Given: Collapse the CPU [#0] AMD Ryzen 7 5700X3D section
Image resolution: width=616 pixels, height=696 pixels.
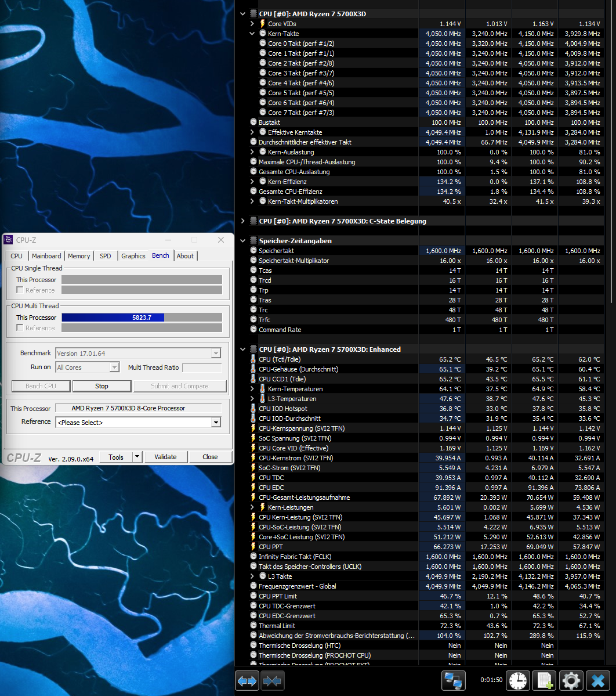Looking at the screenshot, I should pos(242,14).
